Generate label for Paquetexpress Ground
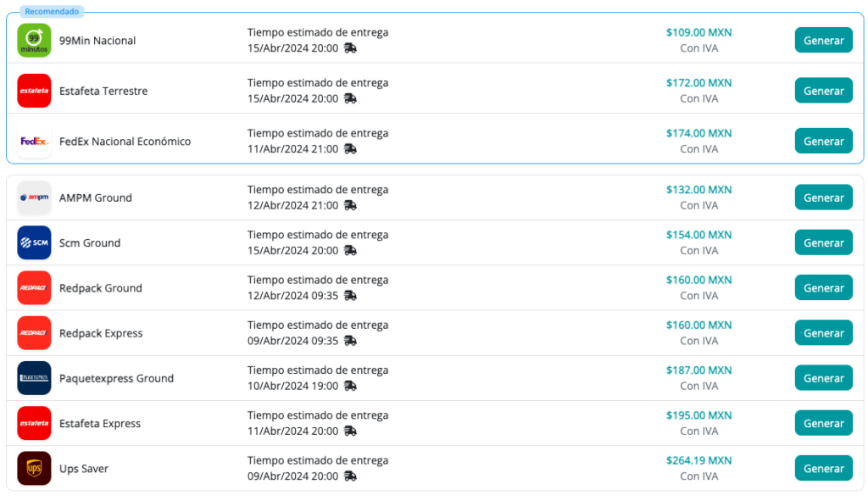The image size is (868, 501). (824, 378)
